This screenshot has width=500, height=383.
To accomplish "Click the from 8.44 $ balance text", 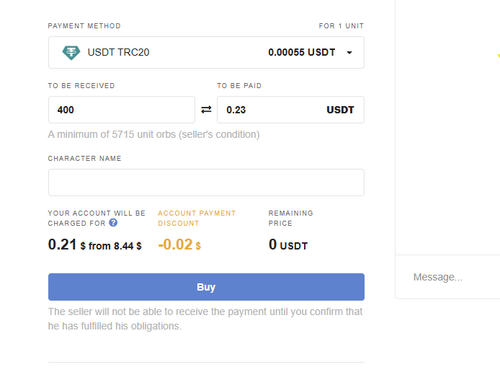I will click(115, 246).
